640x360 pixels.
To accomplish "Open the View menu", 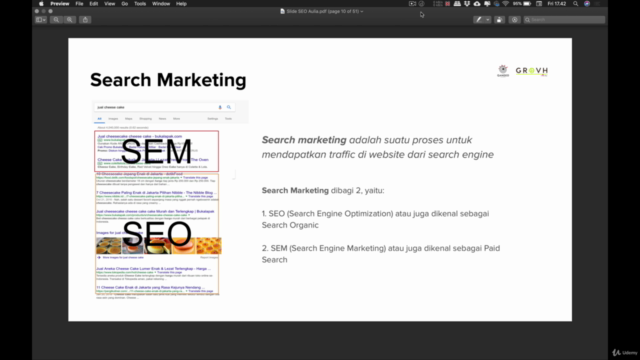I will pos(109,4).
